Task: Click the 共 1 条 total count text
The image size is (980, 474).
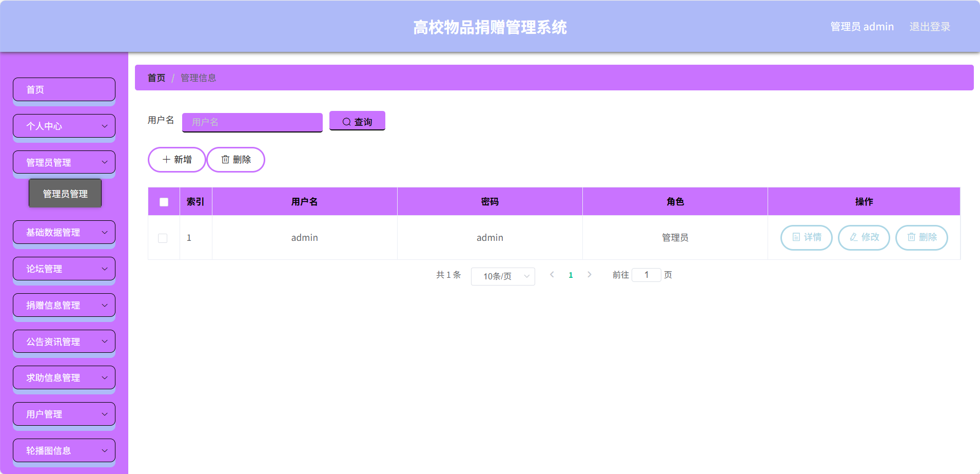Action: coord(448,275)
